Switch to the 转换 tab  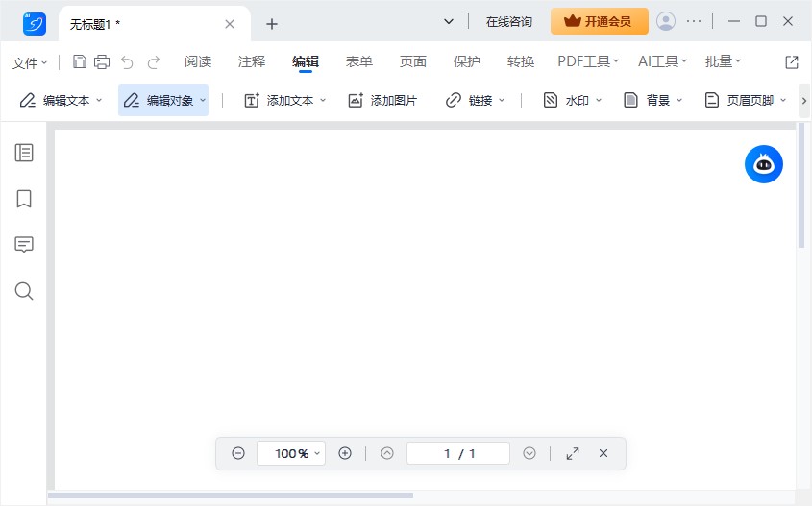521,61
